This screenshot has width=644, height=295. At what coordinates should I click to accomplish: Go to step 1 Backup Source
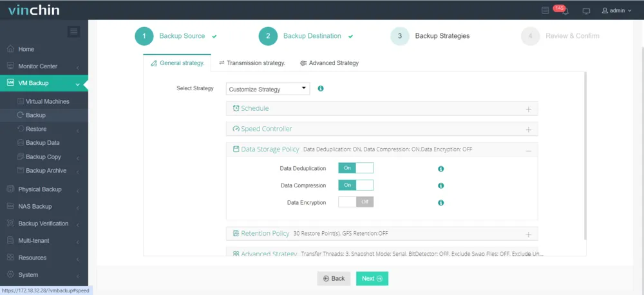(175, 36)
